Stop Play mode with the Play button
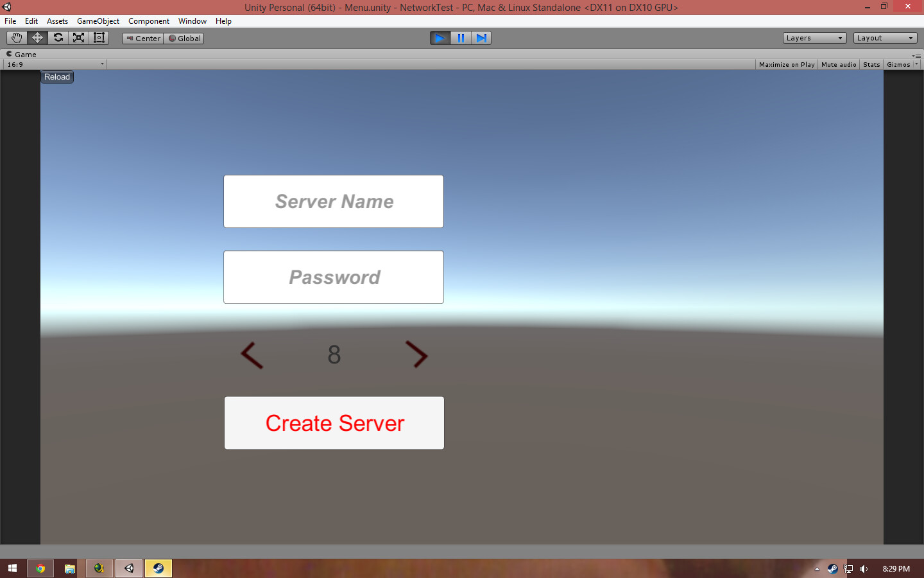 pyautogui.click(x=440, y=38)
